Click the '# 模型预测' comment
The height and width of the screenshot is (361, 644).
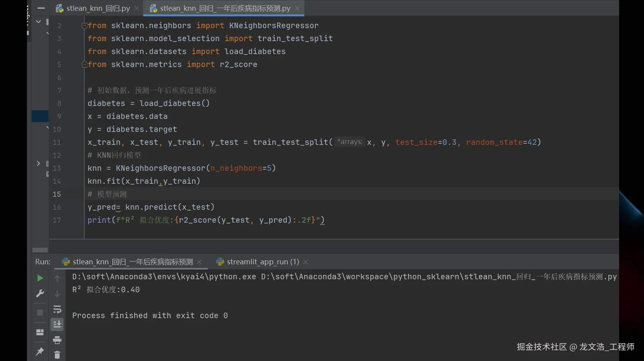click(107, 194)
